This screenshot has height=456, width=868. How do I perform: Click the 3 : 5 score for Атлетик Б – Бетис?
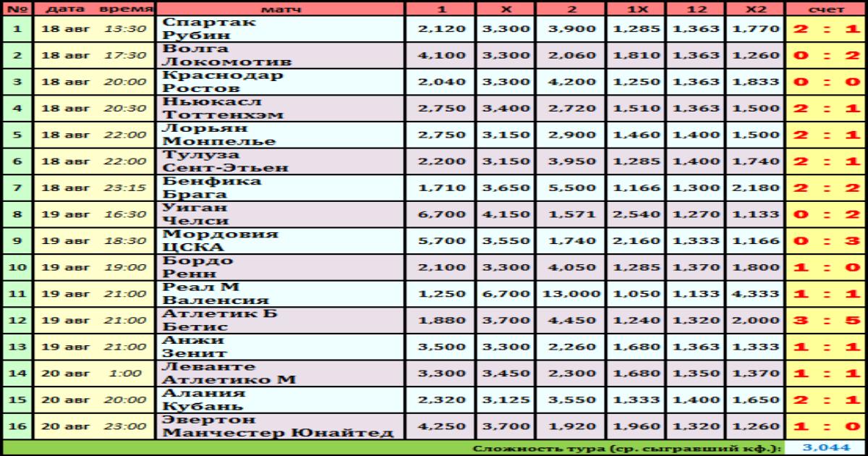(826, 321)
